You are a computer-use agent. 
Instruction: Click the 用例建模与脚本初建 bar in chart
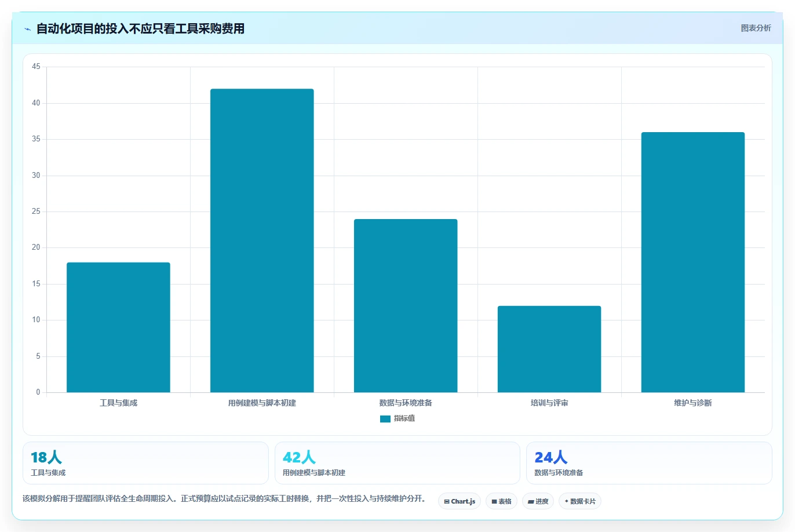click(x=262, y=241)
